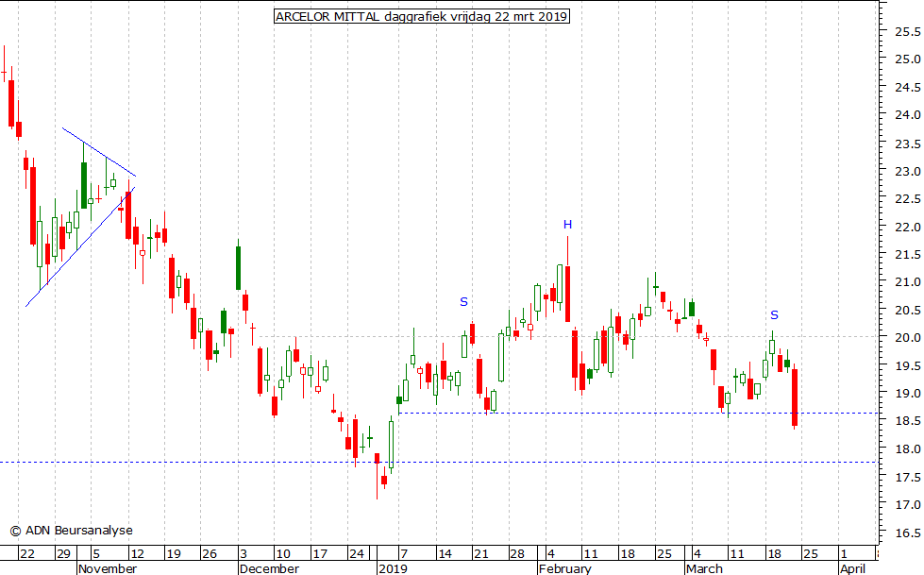The width and height of the screenshot is (924, 575).
Task: Click the ARCELOR MITTAL daggrafiek chart title
Action: (422, 16)
